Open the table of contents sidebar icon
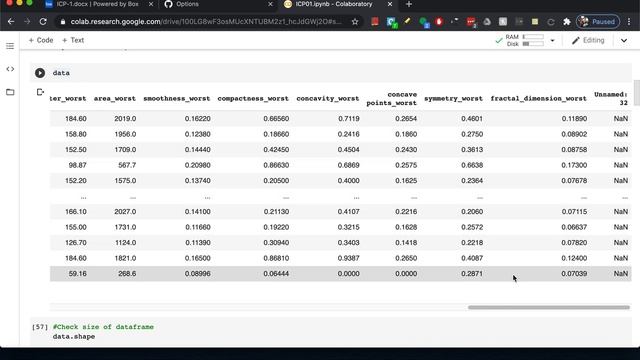Image resolution: width=640 pixels, height=360 pixels. [10, 46]
